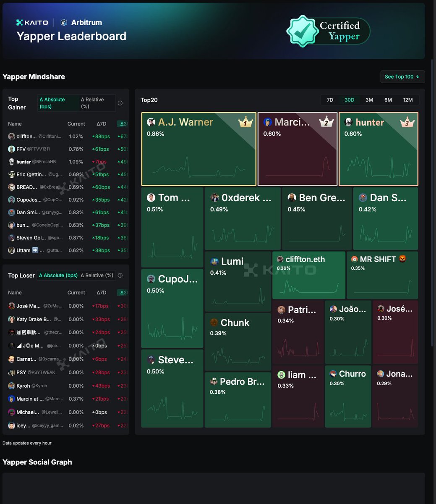The width and height of the screenshot is (436, 504).
Task: Open Tom's tile in the Top20 treemap
Action: tap(172, 227)
